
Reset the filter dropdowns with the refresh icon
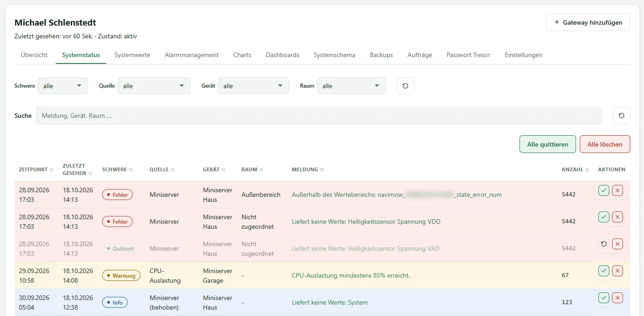point(405,86)
